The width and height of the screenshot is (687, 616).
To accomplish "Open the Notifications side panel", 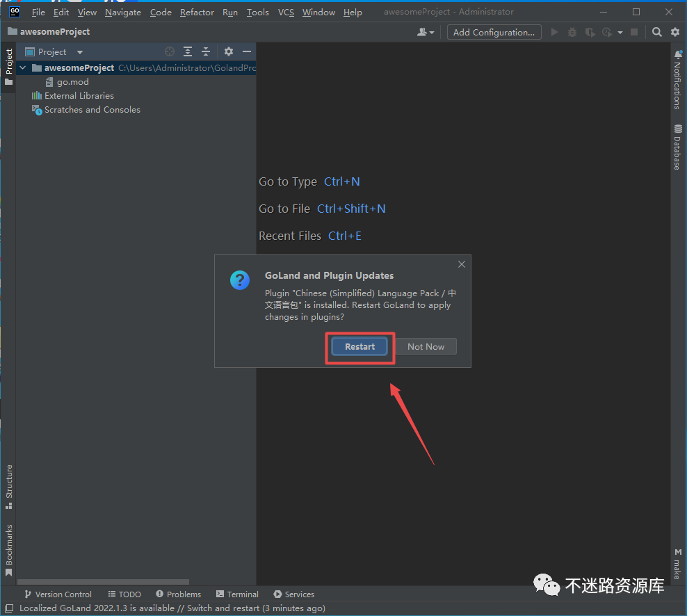I will coord(677,80).
